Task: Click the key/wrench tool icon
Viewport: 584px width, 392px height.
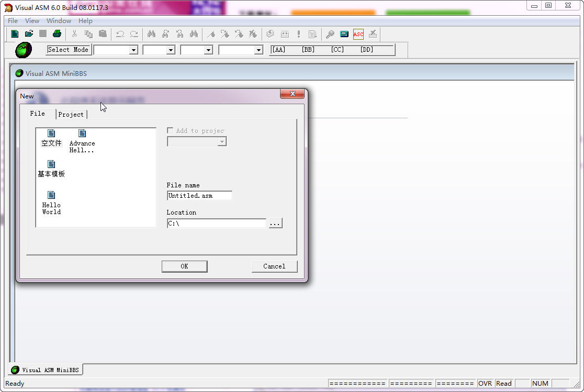Action: coord(330,34)
